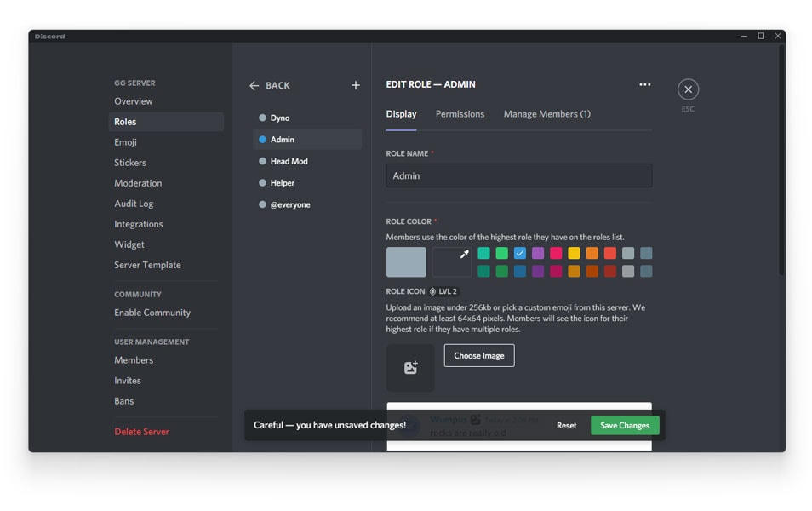Open the Emoji settings page
This screenshot has width=812, height=511.
click(x=166, y=142)
